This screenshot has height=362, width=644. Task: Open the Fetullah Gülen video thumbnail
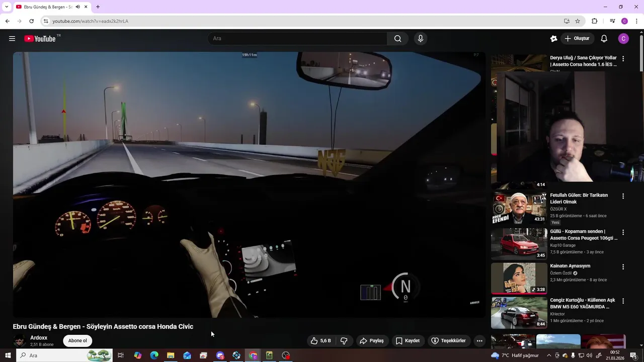click(519, 208)
